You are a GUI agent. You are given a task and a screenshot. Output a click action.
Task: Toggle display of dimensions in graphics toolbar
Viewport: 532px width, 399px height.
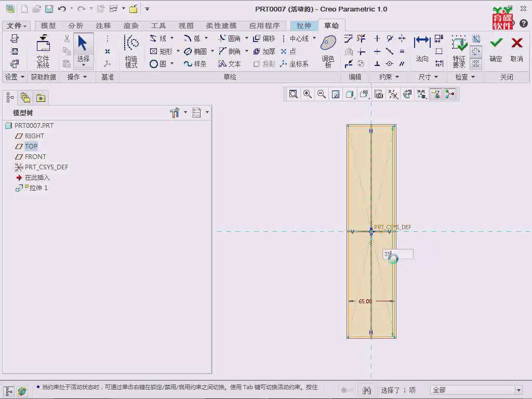pos(422,94)
